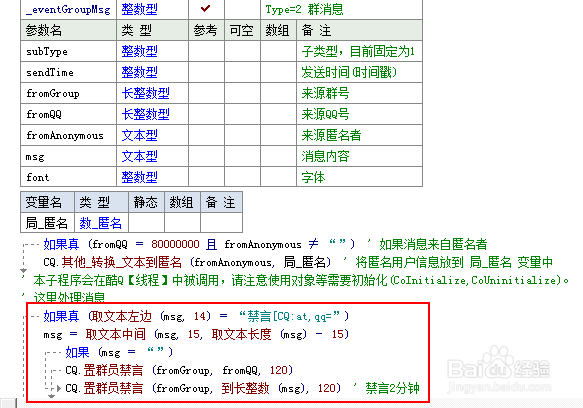Click the 参考 column header
Viewport: 583px width, 408px height.
tap(206, 30)
